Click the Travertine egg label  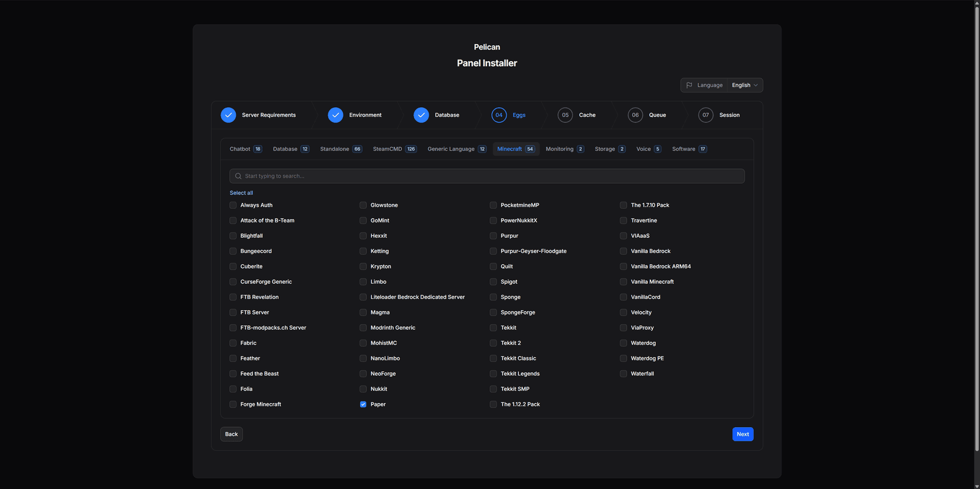tap(644, 221)
